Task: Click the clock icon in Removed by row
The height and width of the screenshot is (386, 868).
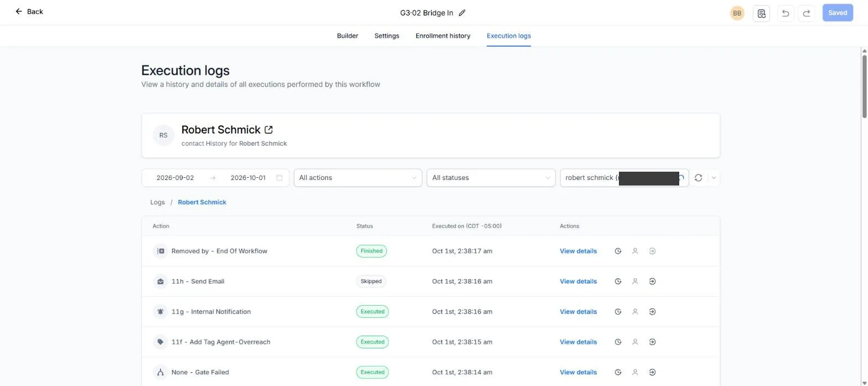Action: tap(618, 251)
